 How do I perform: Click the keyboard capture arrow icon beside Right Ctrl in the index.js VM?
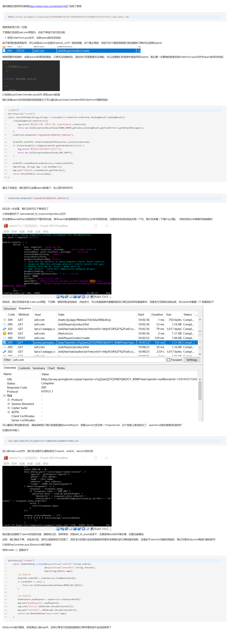pos(92,296)
